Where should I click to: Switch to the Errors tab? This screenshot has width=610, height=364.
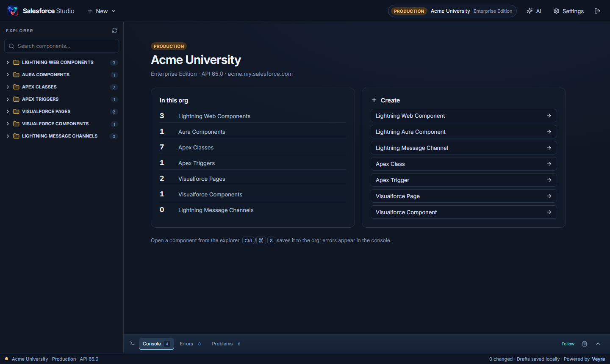[x=190, y=344]
